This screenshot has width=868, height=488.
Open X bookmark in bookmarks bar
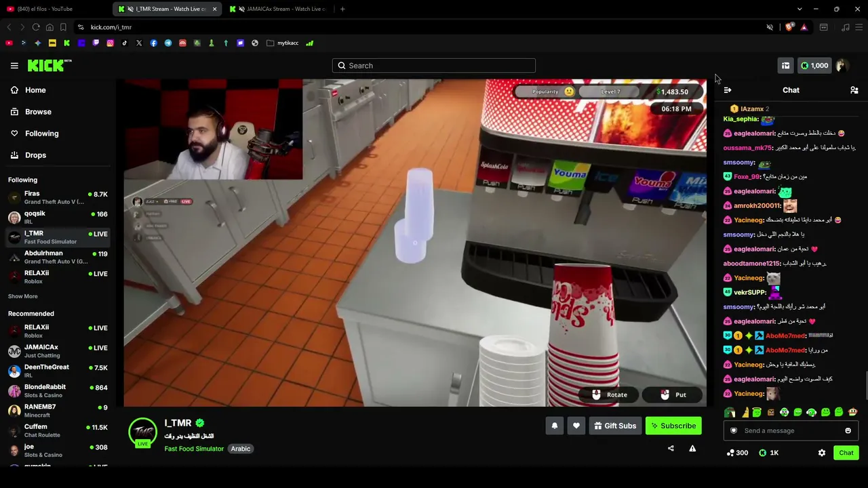139,43
